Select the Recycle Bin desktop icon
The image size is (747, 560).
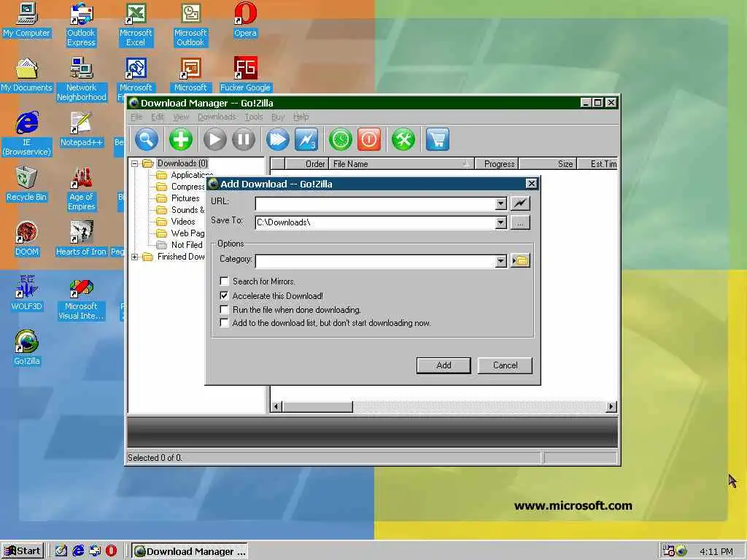point(27,184)
